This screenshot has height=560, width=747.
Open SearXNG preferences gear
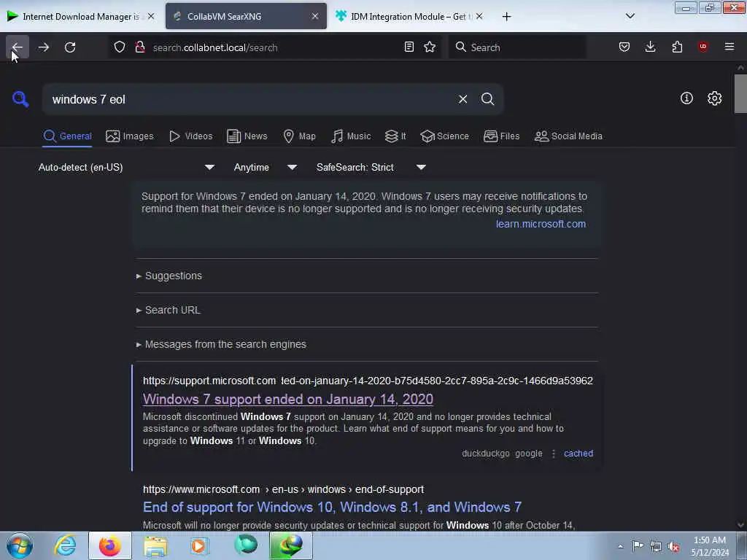(714, 98)
